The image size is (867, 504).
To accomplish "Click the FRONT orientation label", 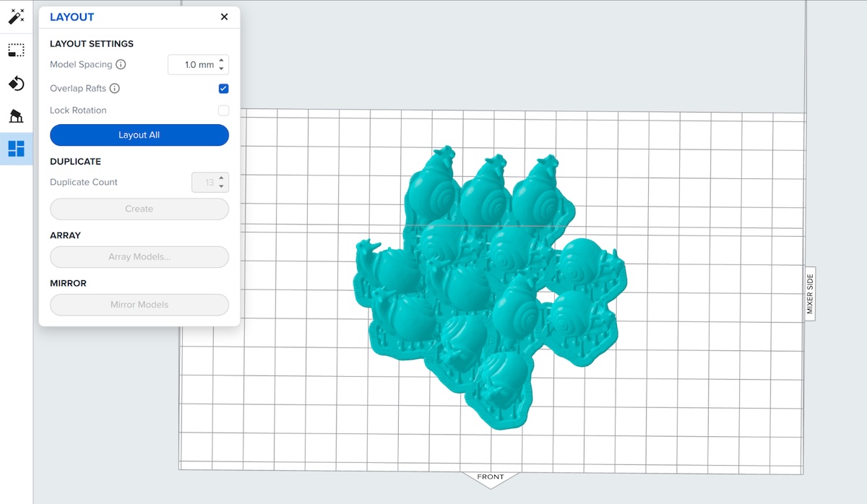I will pos(491,477).
